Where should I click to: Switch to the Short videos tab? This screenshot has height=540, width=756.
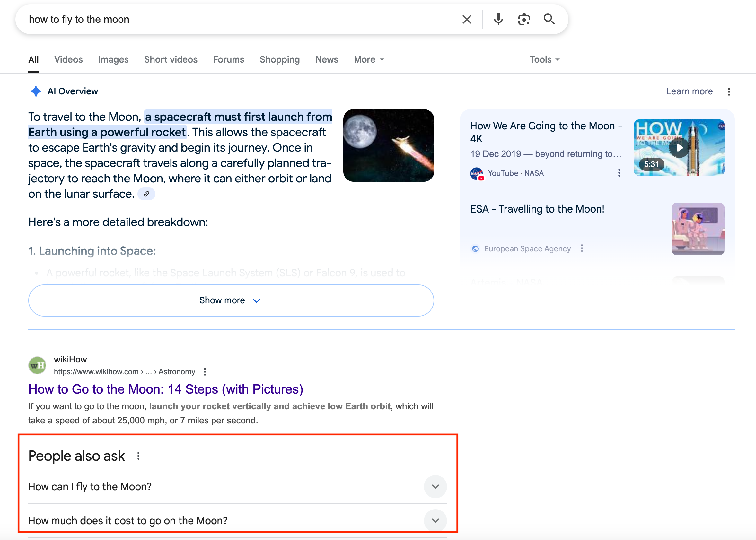pyautogui.click(x=171, y=59)
